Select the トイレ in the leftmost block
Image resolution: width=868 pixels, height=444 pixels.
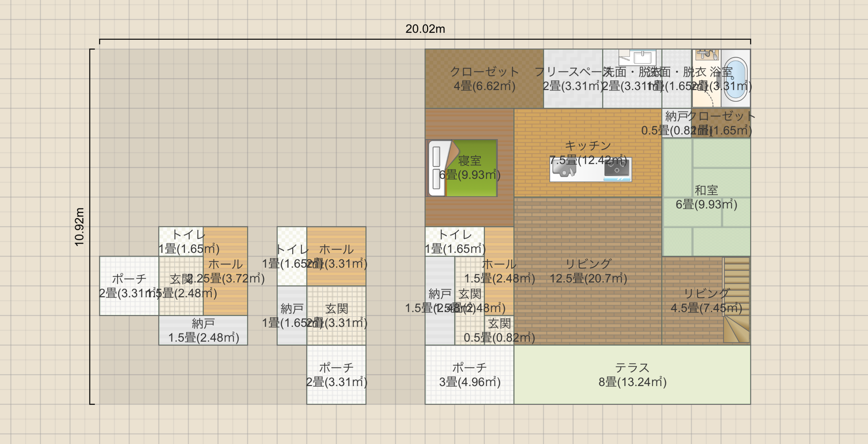click(181, 241)
